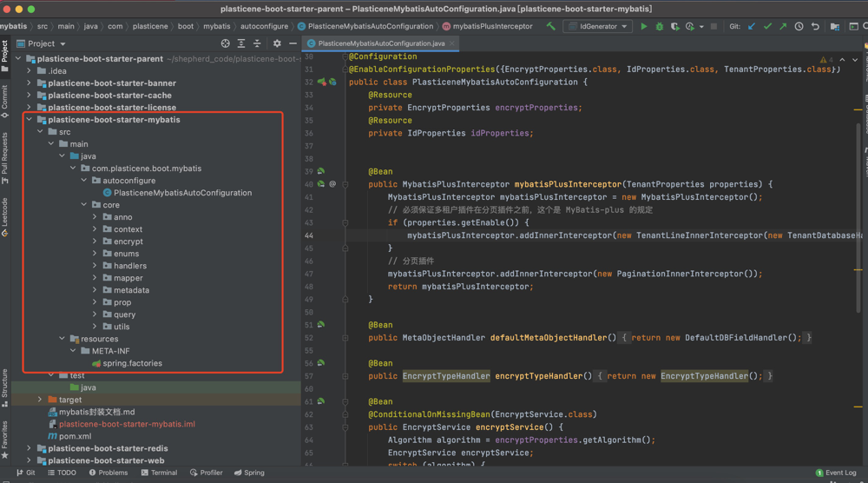868x483 pixels.
Task: Open Project panel gear settings
Action: pyautogui.click(x=277, y=43)
